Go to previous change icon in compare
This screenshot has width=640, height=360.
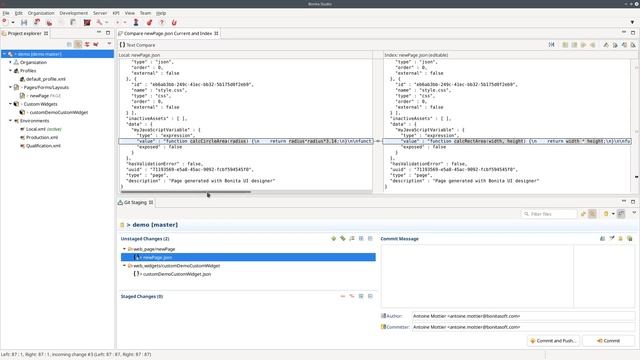point(633,45)
